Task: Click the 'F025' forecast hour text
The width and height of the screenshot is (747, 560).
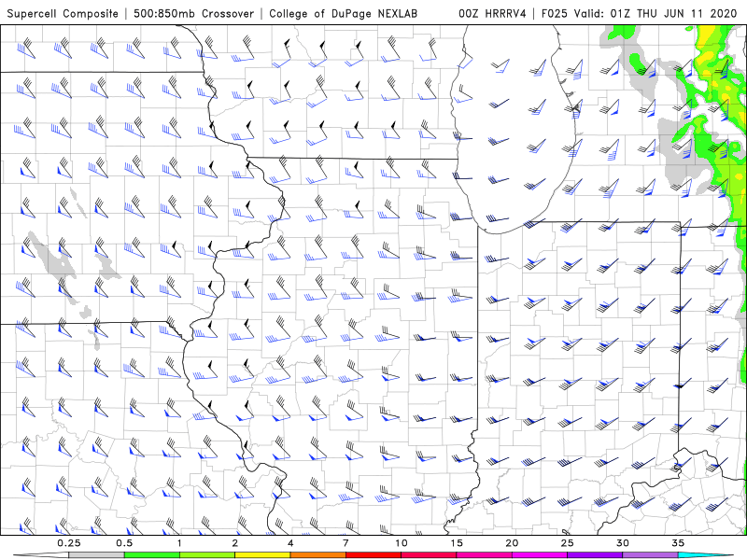Action: click(x=554, y=13)
